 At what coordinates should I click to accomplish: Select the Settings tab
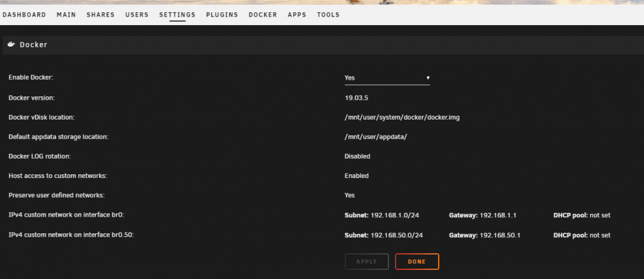coord(178,15)
